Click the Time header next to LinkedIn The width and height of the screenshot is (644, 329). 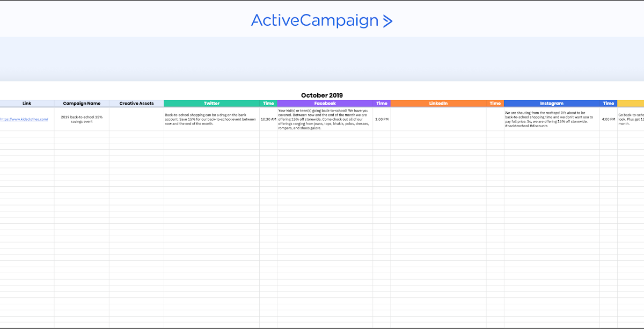pos(495,104)
